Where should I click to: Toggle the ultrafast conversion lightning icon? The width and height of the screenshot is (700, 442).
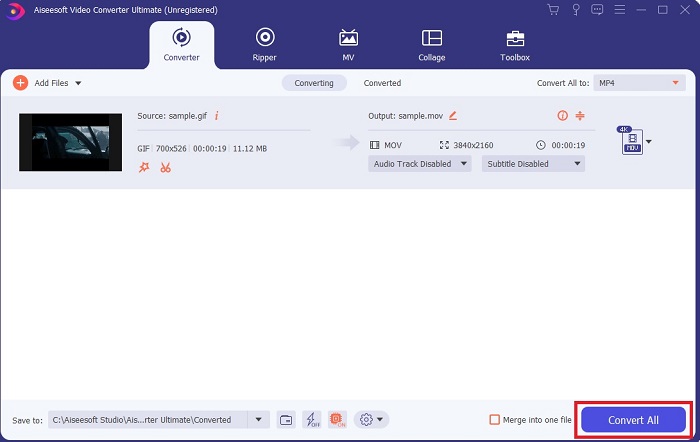(312, 420)
